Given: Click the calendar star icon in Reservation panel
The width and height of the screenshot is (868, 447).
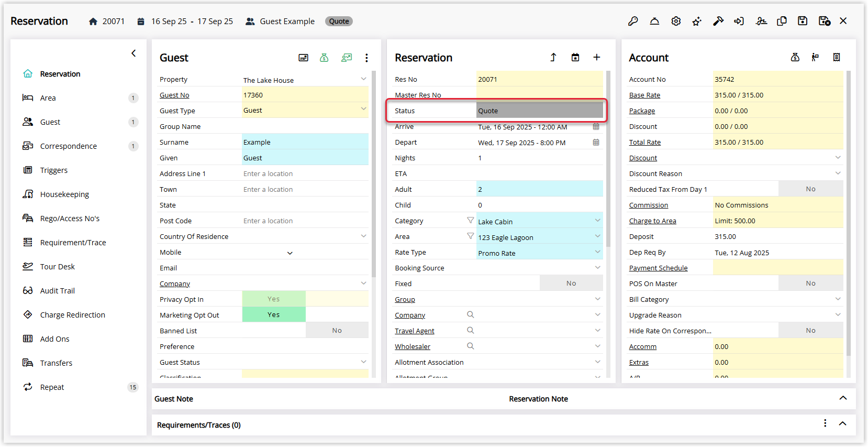Looking at the screenshot, I should (575, 57).
